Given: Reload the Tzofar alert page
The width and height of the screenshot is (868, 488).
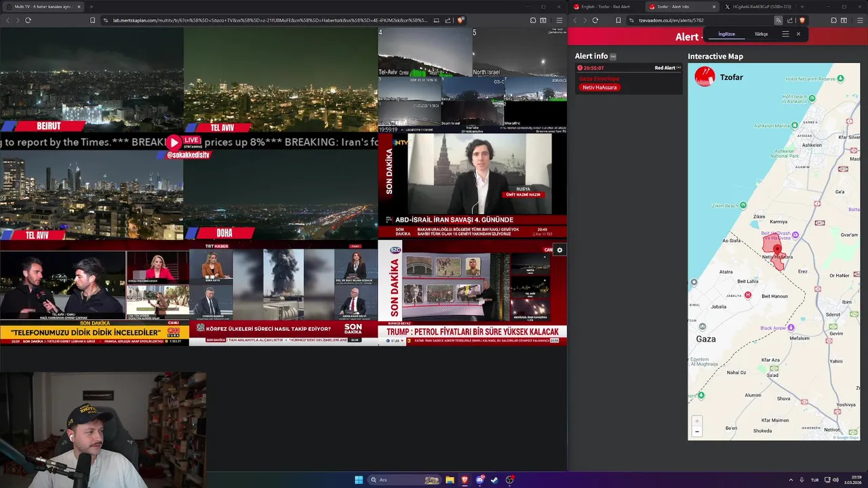Looking at the screenshot, I should pos(595,20).
